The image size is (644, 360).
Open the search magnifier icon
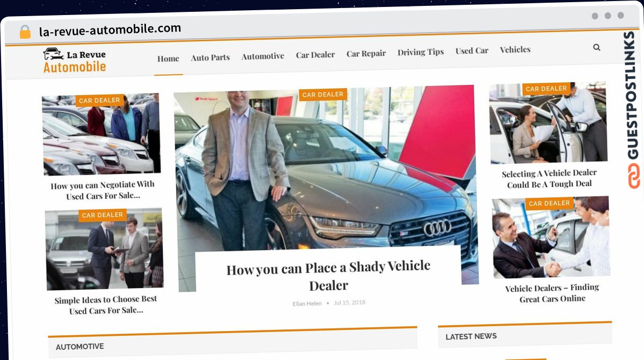(596, 47)
